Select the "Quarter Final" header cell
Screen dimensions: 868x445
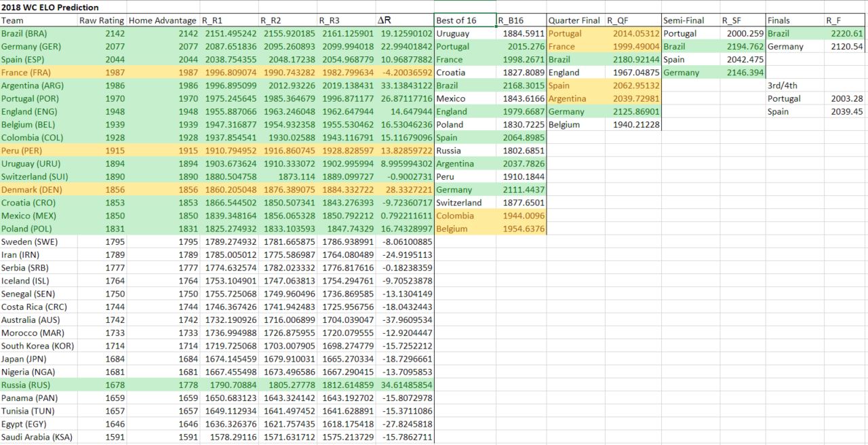574,20
